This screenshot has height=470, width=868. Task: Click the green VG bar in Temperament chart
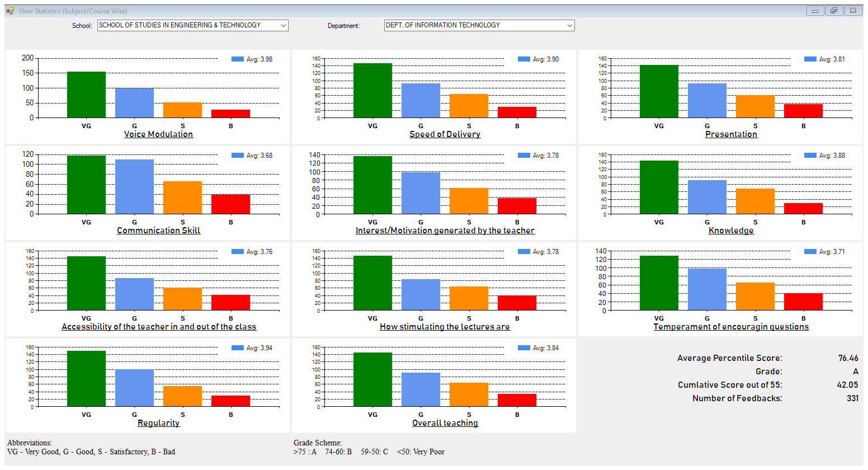[659, 283]
